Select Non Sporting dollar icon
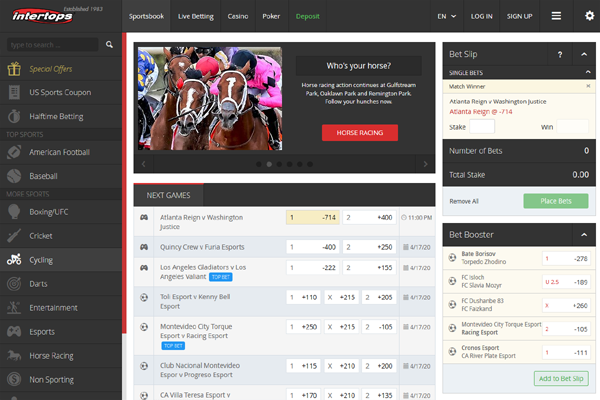 (14, 379)
